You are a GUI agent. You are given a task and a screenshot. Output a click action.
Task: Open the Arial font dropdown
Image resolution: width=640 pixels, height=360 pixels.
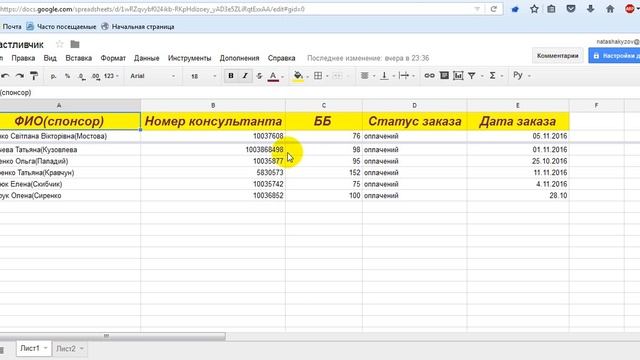pos(152,76)
